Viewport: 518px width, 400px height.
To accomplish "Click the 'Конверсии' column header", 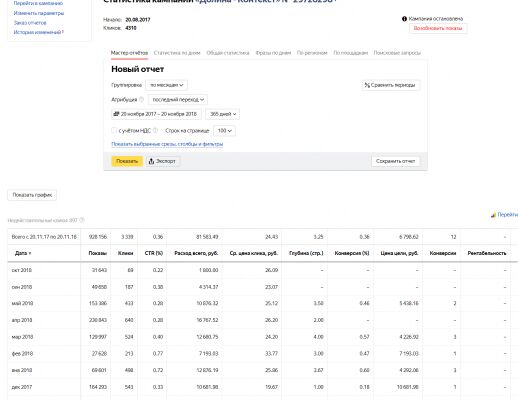I will pos(443,253).
